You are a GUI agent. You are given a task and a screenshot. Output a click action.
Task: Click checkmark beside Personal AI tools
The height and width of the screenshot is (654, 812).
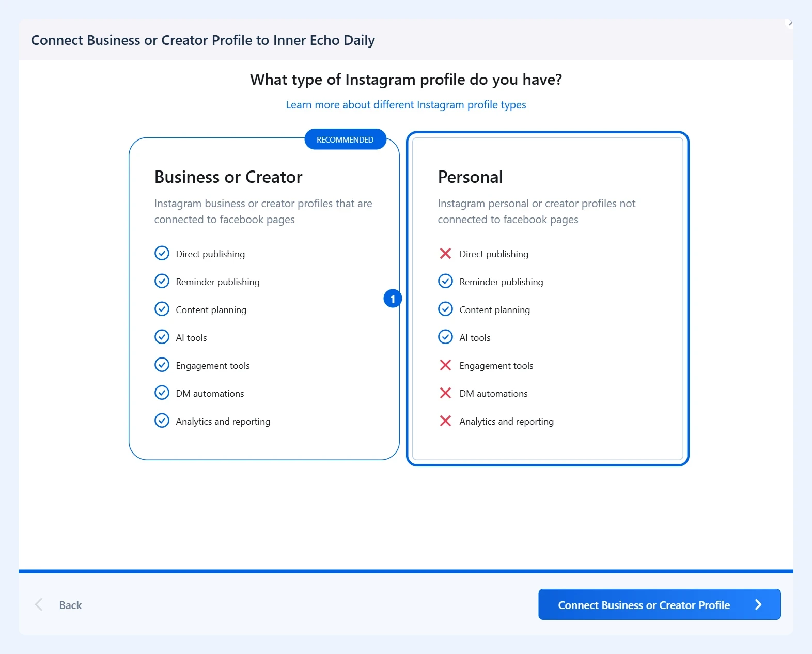click(445, 337)
